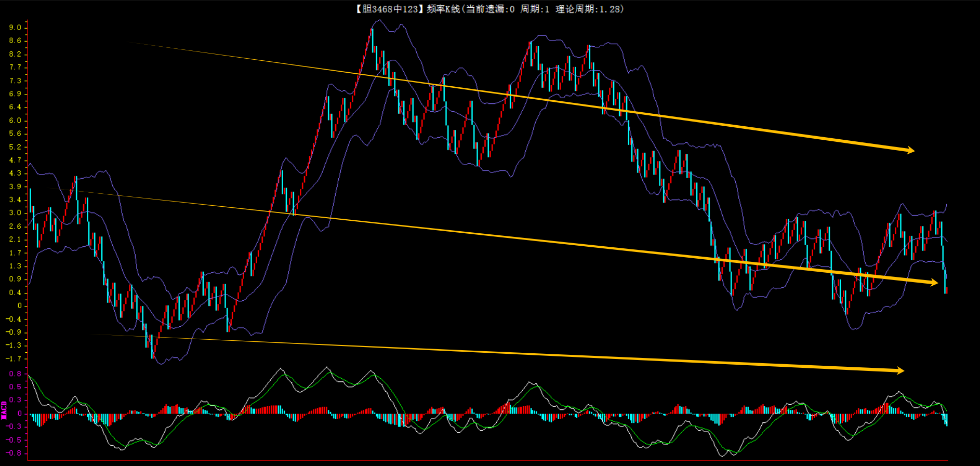Click the -0.5 label on the MACD axis

pos(14,440)
